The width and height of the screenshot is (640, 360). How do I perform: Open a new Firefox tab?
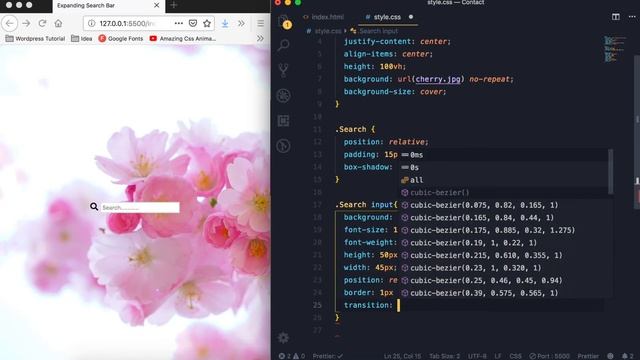click(174, 5)
